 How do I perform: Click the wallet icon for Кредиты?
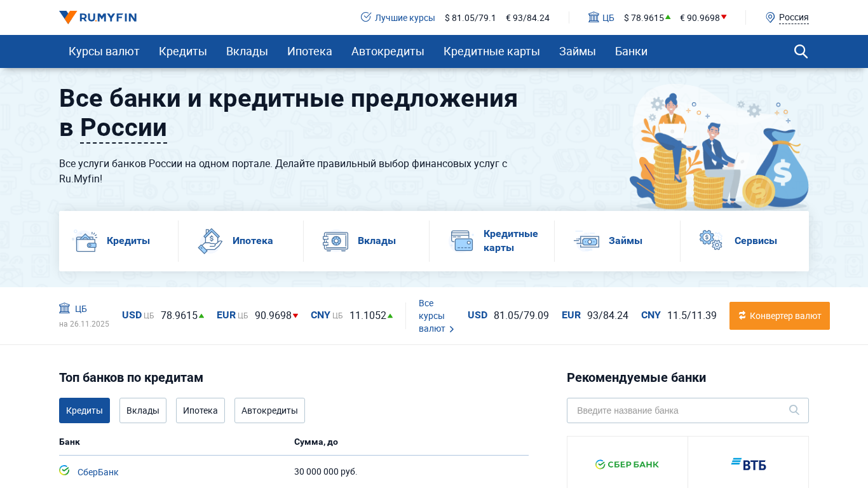coord(85,241)
